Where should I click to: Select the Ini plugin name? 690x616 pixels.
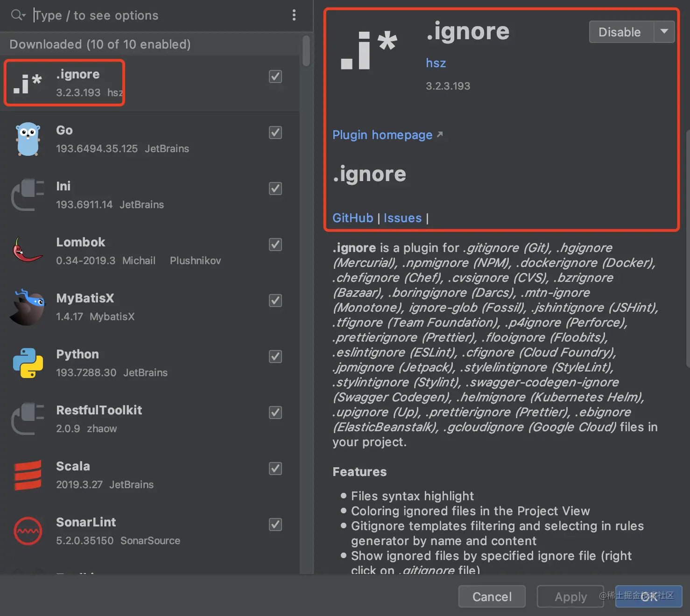click(x=63, y=186)
